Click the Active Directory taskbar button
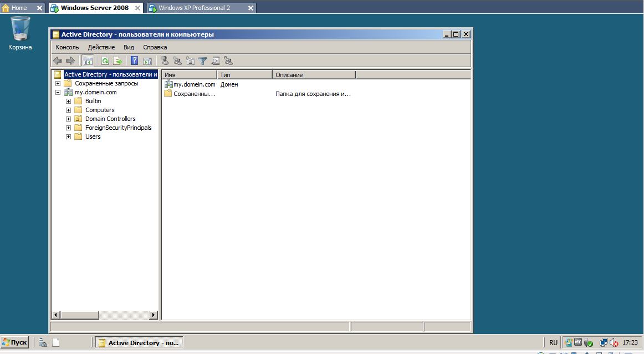This screenshot has width=644, height=354. pos(139,342)
